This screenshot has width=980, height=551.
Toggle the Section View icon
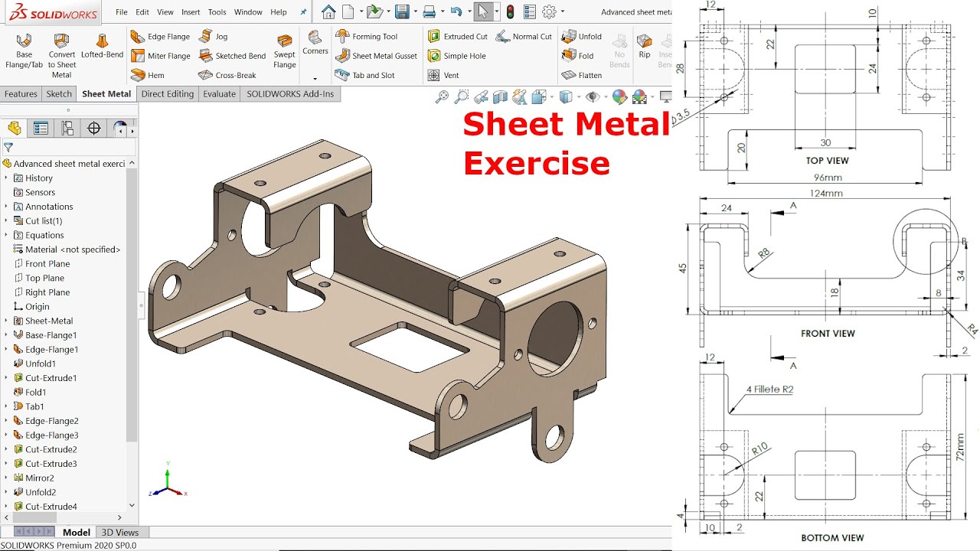tap(500, 96)
